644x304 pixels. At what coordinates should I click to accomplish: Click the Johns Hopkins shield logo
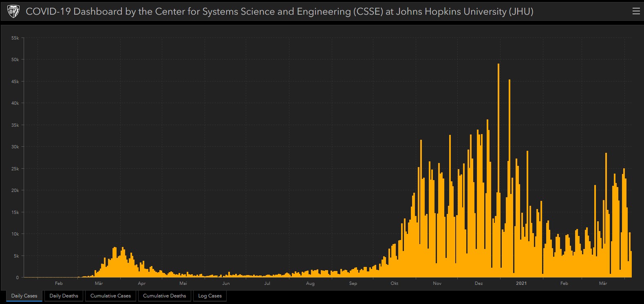13,11
